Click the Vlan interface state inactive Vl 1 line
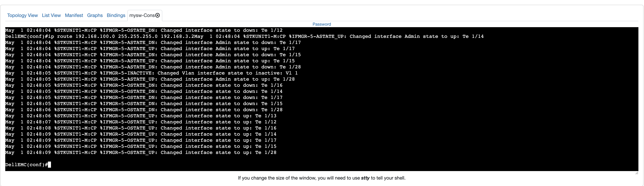Image resolution: width=644 pixels, height=186 pixels. [x=151, y=73]
